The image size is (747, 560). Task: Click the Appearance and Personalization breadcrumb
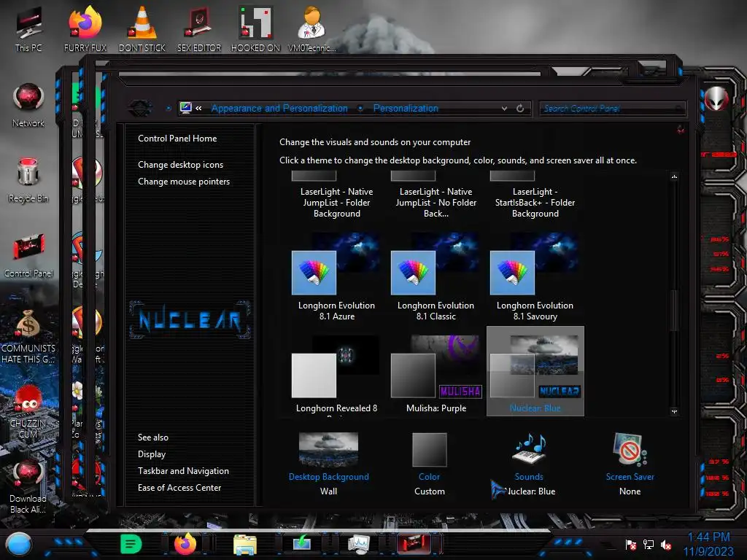point(279,108)
